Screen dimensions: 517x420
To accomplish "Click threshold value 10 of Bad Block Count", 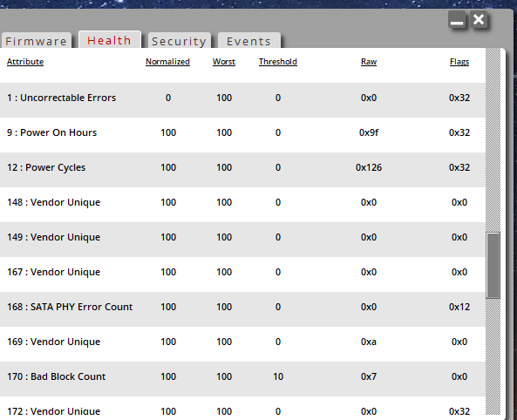I will click(278, 376).
